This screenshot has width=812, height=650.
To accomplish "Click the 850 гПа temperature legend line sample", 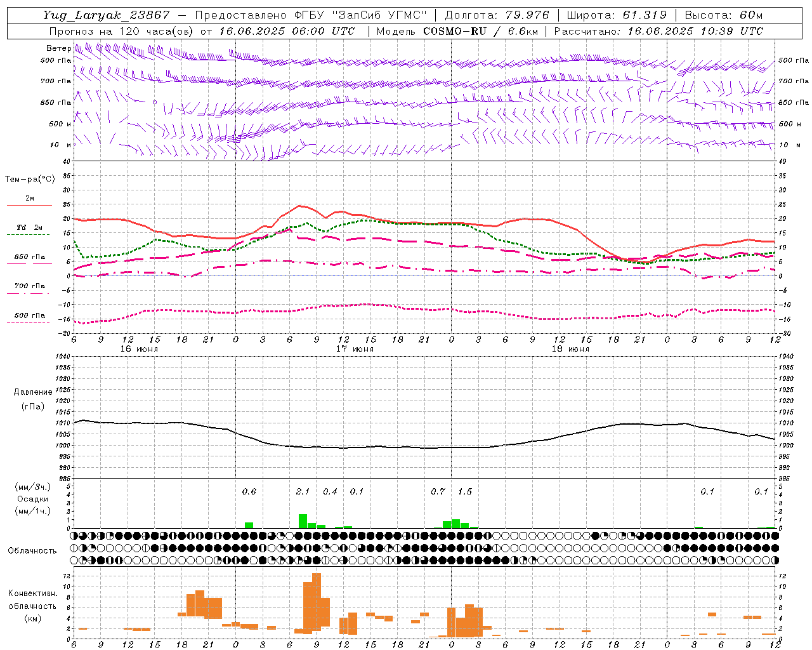I will (28, 264).
